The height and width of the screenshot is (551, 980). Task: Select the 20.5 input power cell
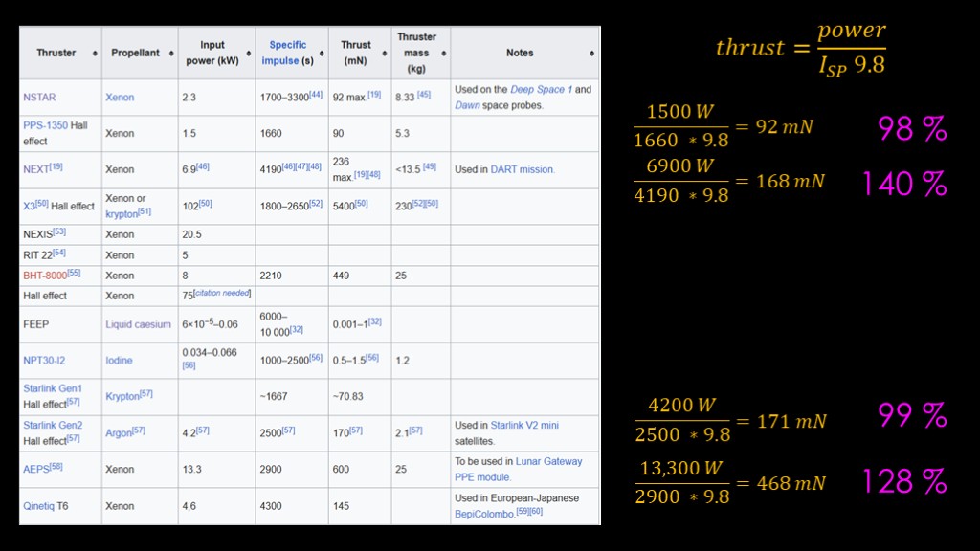click(216, 235)
